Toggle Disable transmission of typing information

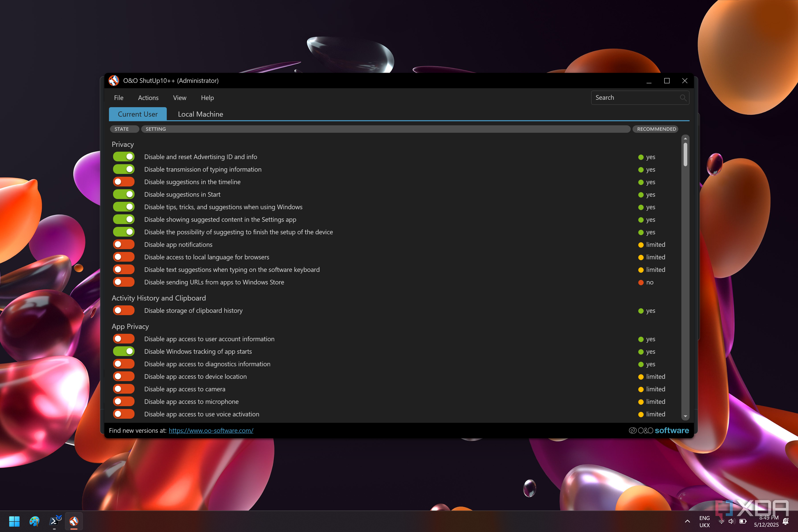pyautogui.click(x=124, y=169)
